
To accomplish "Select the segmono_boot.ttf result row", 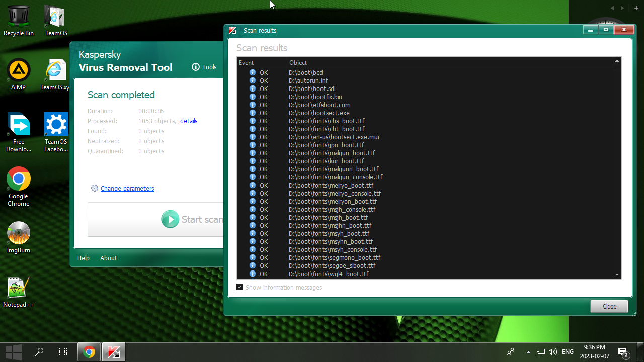I will click(426, 257).
